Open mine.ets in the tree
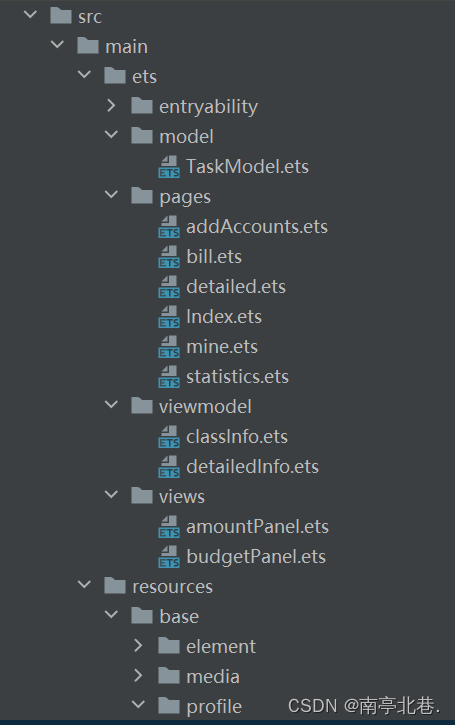 pos(222,347)
